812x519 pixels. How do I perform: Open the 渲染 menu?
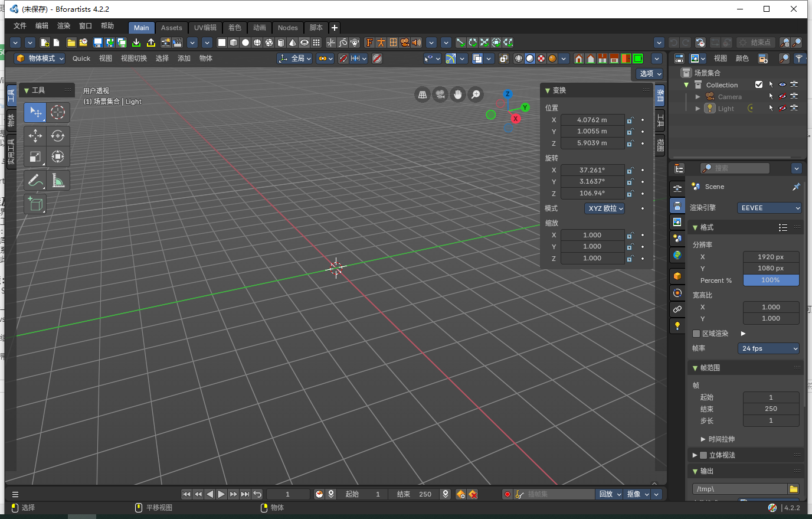tap(64, 26)
